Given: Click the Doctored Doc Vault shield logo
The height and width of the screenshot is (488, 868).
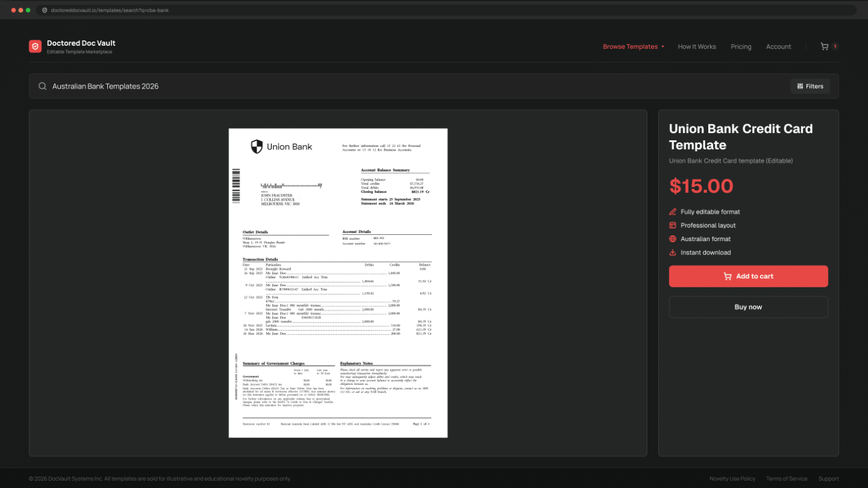Looking at the screenshot, I should click(35, 46).
